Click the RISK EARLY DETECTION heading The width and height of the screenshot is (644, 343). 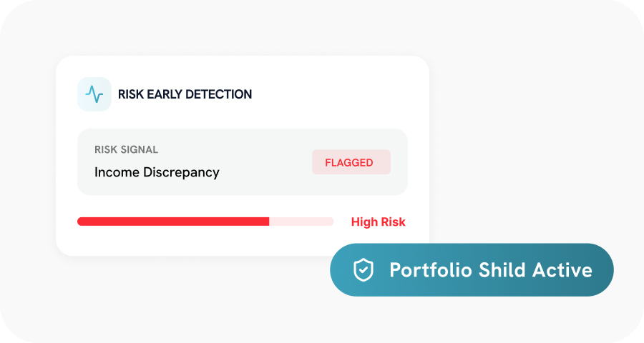pos(185,94)
